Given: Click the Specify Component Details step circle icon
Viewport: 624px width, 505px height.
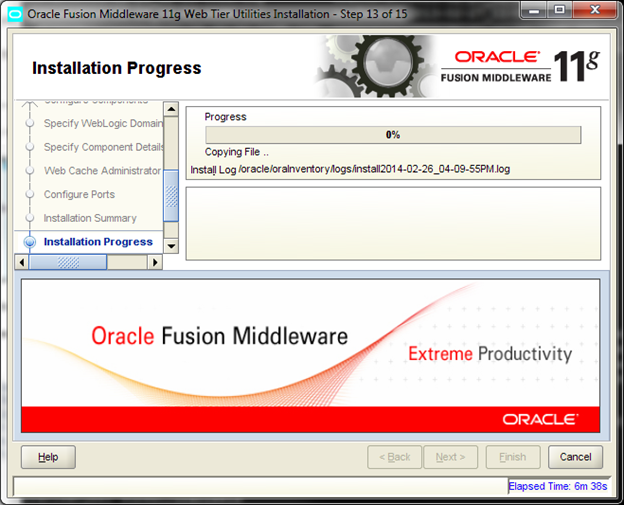Looking at the screenshot, I should click(x=29, y=148).
